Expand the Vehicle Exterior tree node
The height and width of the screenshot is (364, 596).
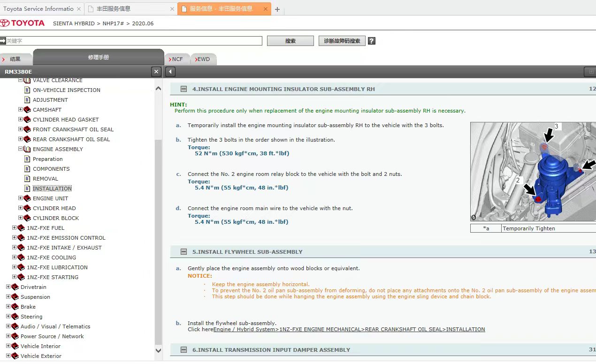[8, 356]
